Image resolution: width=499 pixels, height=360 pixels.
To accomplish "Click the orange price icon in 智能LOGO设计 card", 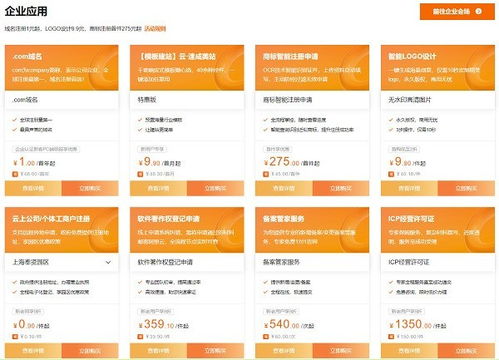I will (x=391, y=174).
